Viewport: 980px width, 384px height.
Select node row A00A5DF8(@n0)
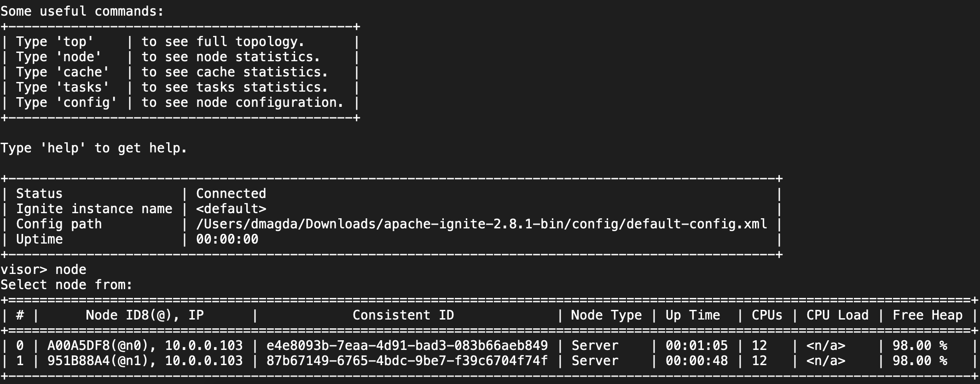(145, 346)
